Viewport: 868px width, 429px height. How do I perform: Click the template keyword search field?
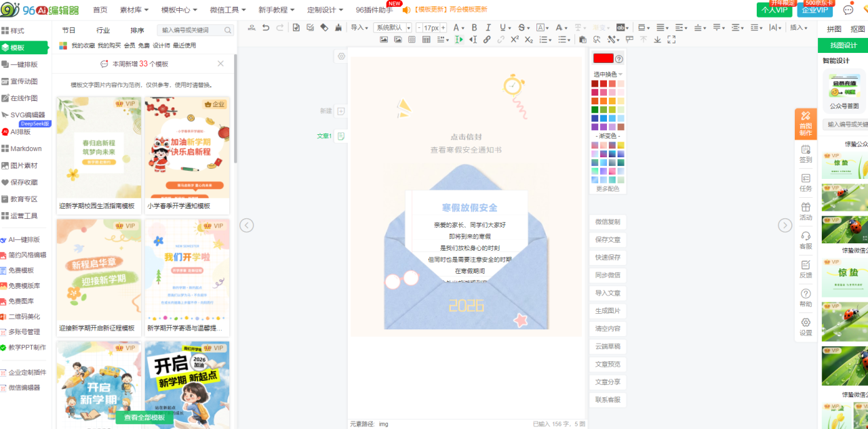coord(191,30)
